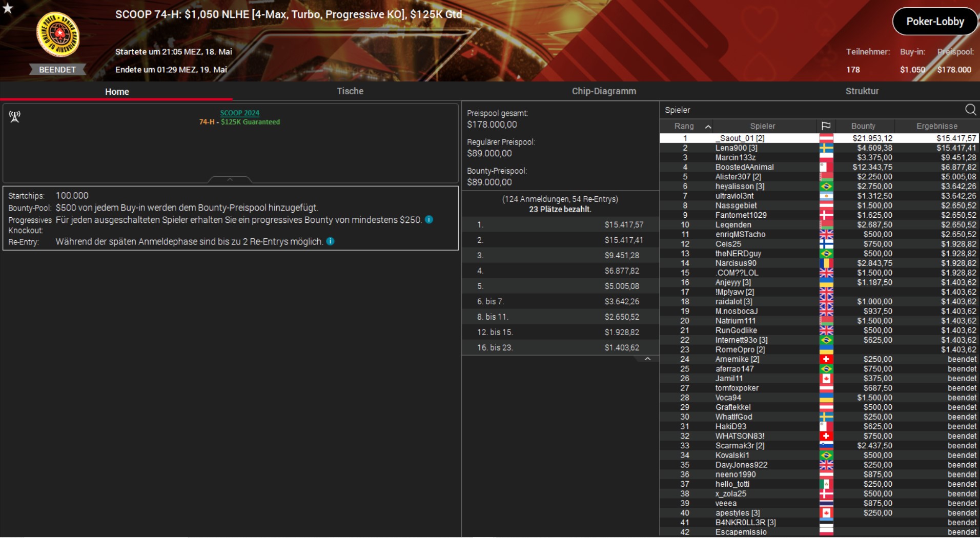Click the favorite star icon
This screenshot has height=538, width=980.
tap(8, 8)
